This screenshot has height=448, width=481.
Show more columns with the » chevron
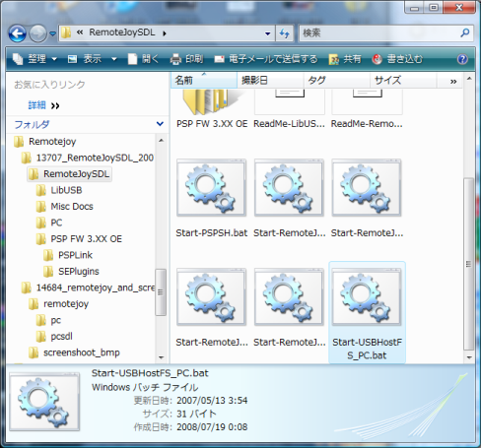click(x=453, y=81)
